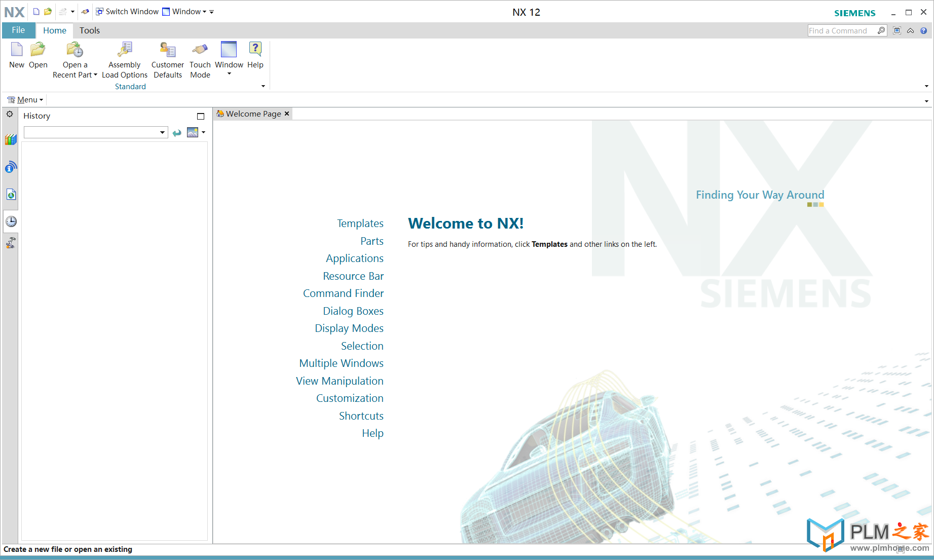Close the Welcome Page tab
Image resolution: width=934 pixels, height=560 pixels.
pos(287,114)
